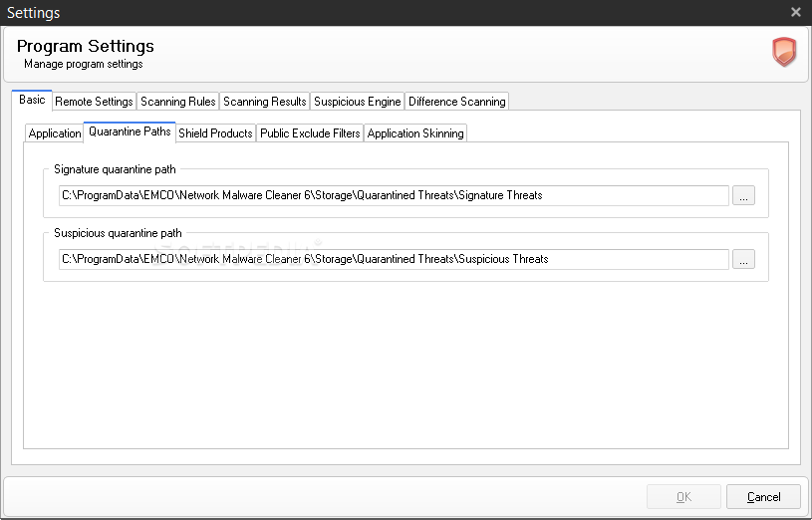This screenshot has width=812, height=520.
Task: Switch to the Basic tab
Action: pyautogui.click(x=32, y=100)
